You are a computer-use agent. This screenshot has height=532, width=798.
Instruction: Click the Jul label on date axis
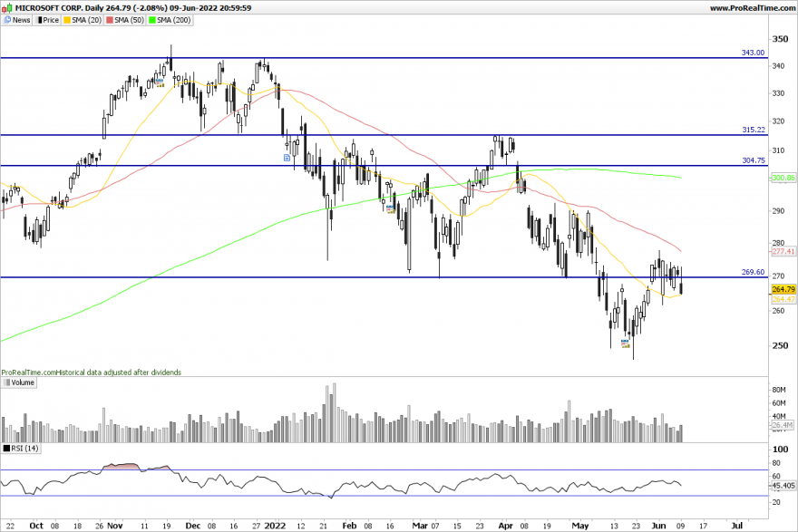(736, 526)
